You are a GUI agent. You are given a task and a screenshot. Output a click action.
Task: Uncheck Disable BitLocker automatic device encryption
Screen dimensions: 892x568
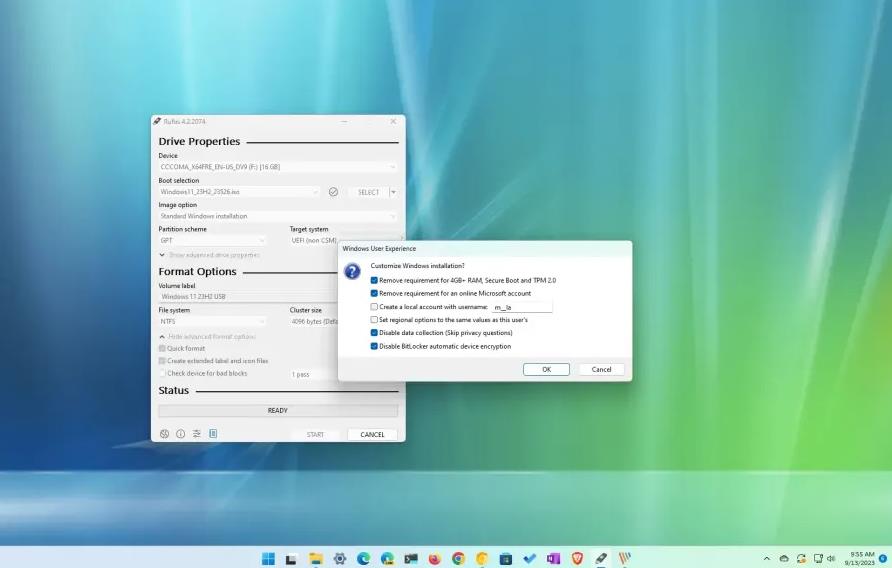[x=374, y=346]
